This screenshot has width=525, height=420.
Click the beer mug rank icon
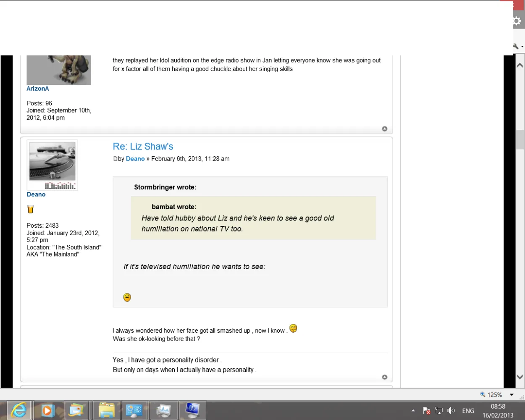click(30, 209)
